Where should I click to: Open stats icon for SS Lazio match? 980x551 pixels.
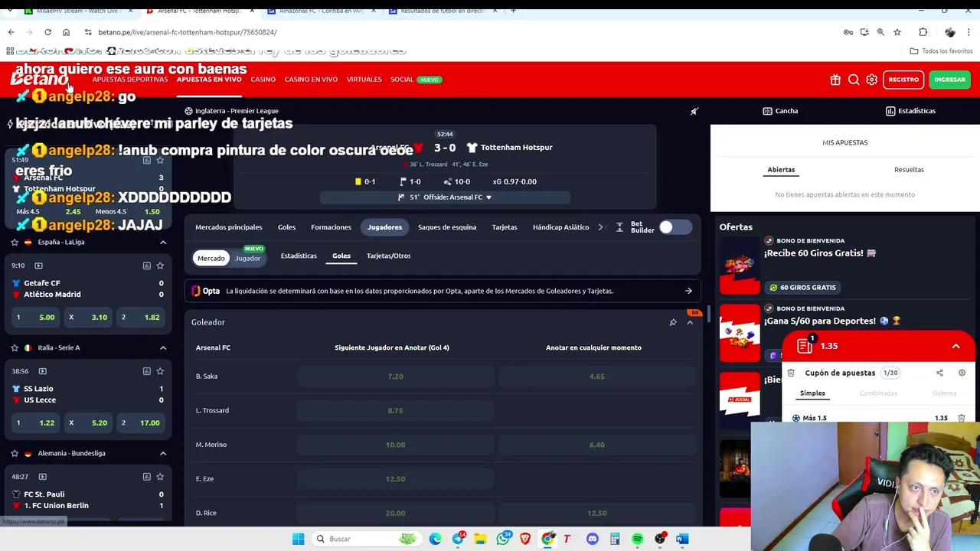(146, 371)
